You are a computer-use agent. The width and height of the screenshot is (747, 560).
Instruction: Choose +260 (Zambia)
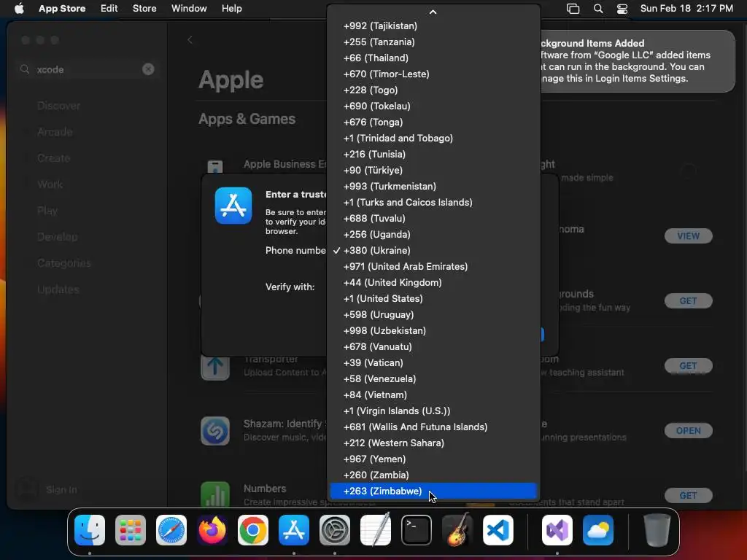point(433,475)
